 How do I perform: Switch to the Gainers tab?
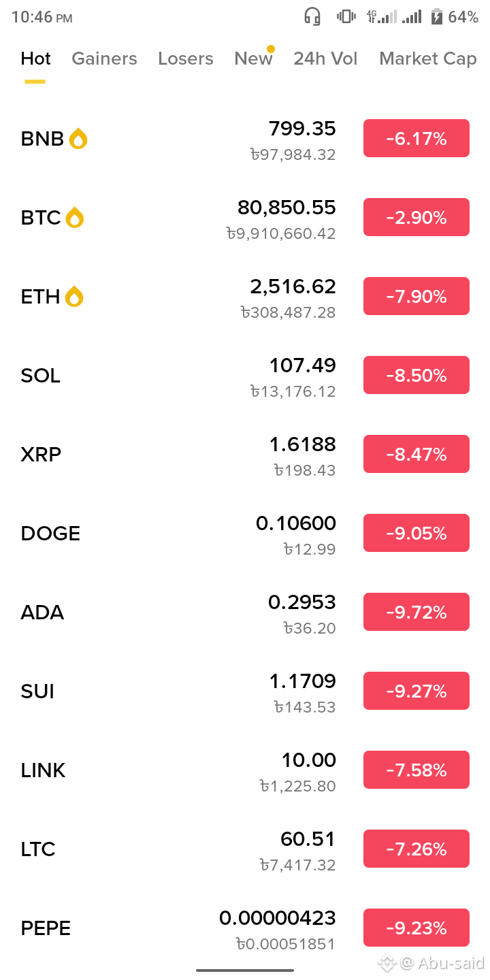tap(104, 59)
